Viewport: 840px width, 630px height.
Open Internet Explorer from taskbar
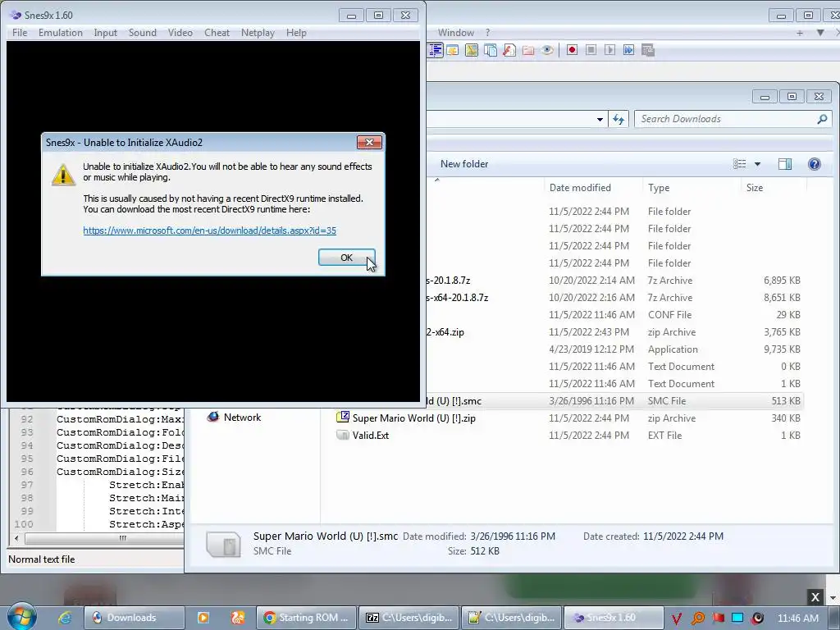(64, 618)
